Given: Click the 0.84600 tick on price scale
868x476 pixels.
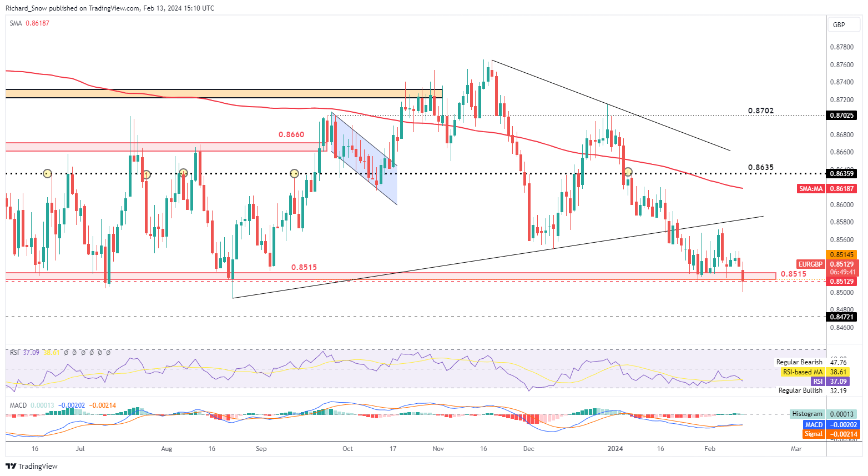Looking at the screenshot, I should tap(841, 328).
